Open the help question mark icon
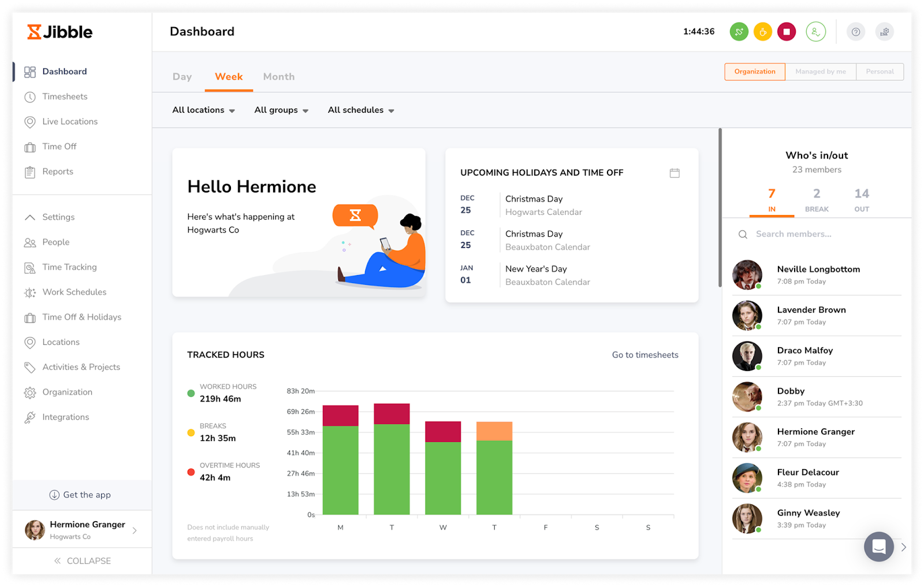 point(856,32)
